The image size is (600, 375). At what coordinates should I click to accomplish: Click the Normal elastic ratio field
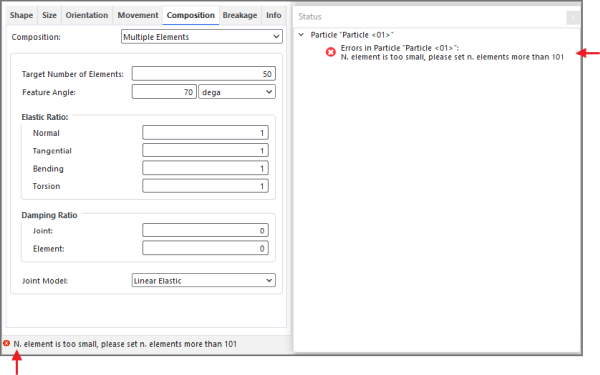[x=205, y=133]
